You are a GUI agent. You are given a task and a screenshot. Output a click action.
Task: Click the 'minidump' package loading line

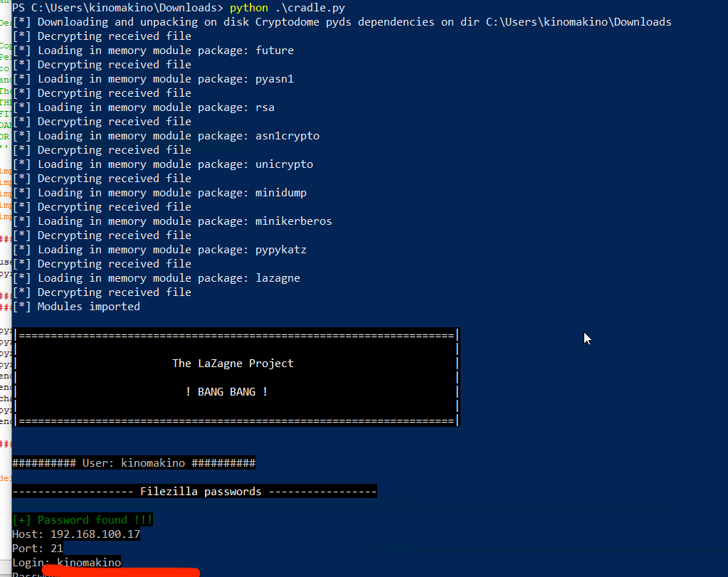coord(159,193)
